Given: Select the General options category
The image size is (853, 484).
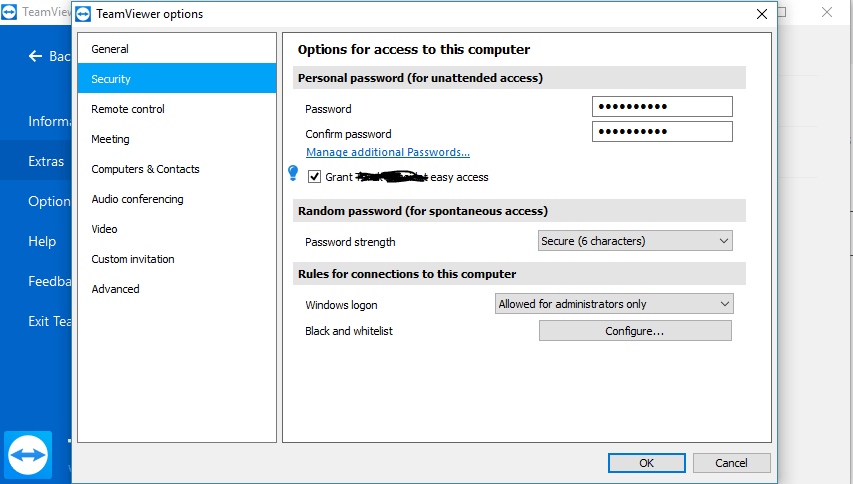Looking at the screenshot, I should coord(110,49).
